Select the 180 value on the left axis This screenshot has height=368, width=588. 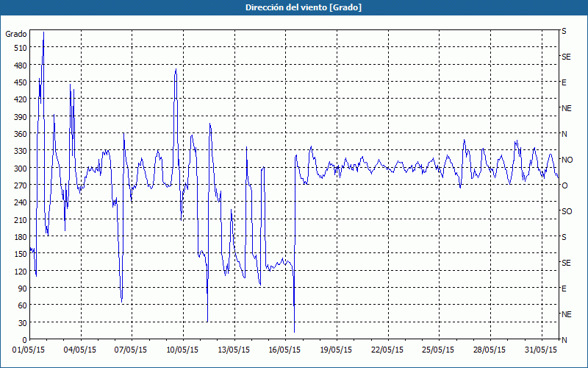point(21,236)
